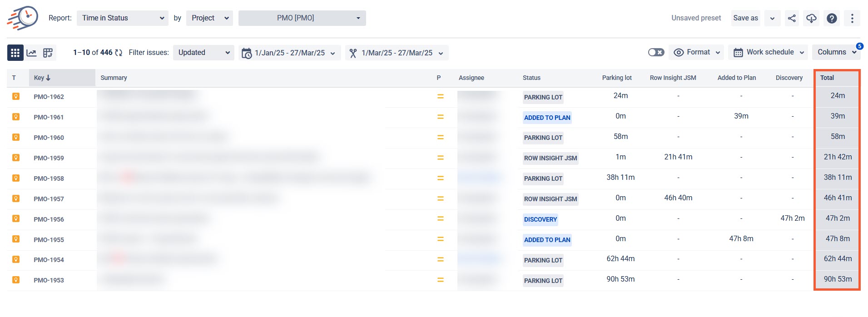Open the help question mark

pyautogui.click(x=832, y=18)
